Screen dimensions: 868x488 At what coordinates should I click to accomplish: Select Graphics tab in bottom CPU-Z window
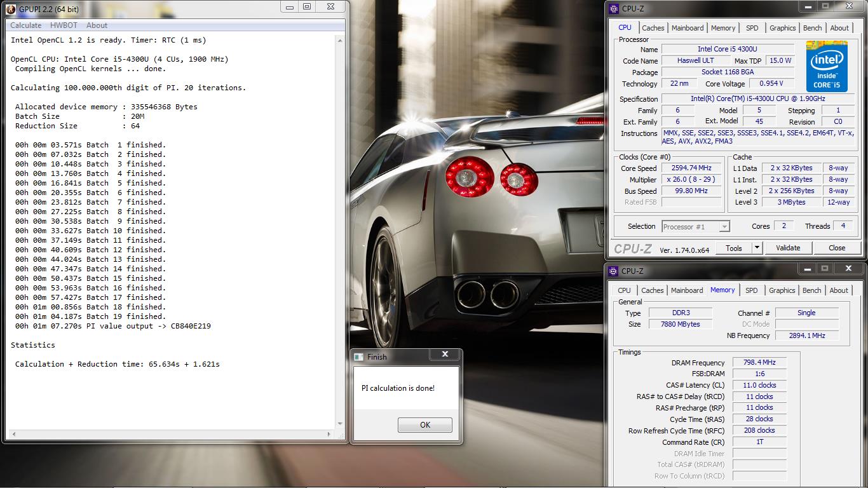coord(782,290)
